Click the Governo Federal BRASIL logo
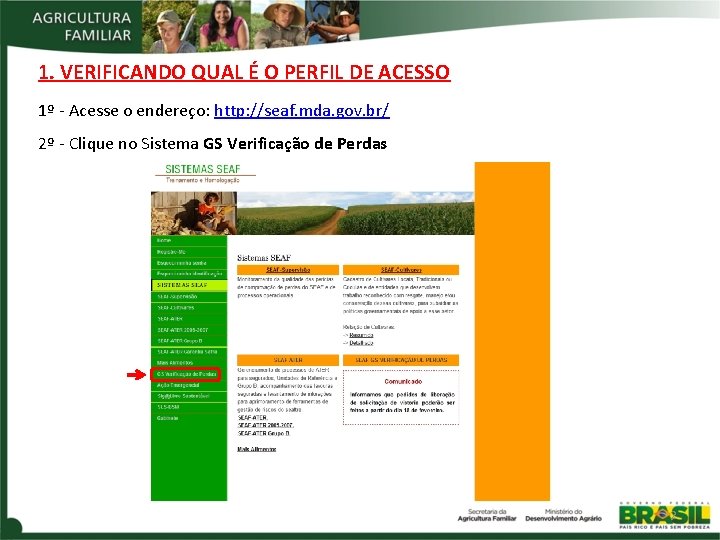 (x=664, y=516)
